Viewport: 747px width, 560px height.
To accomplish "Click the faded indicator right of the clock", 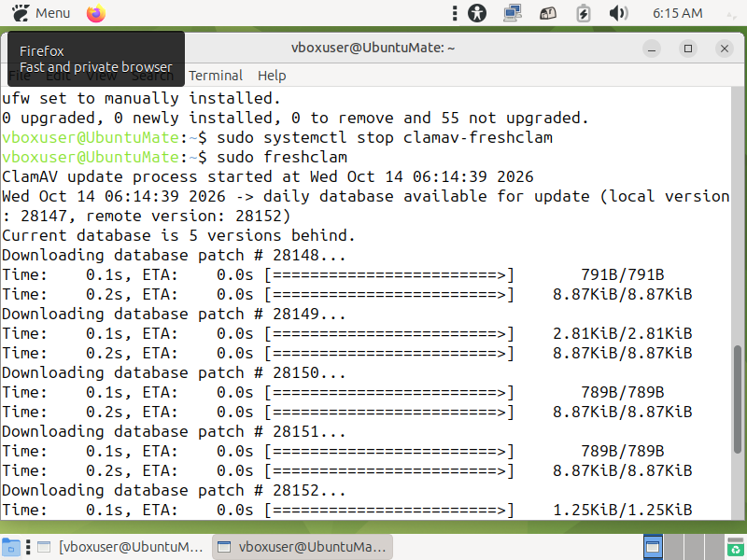I will pos(731,15).
